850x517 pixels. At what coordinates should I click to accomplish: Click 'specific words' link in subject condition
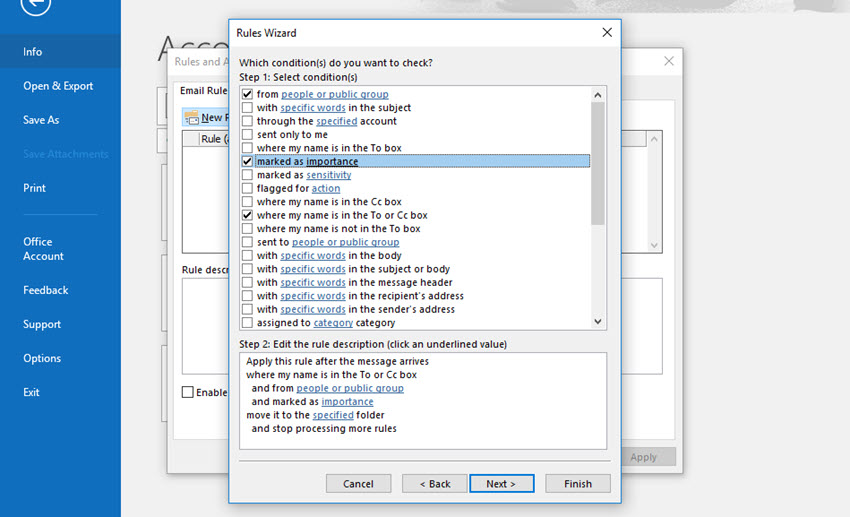coord(313,108)
